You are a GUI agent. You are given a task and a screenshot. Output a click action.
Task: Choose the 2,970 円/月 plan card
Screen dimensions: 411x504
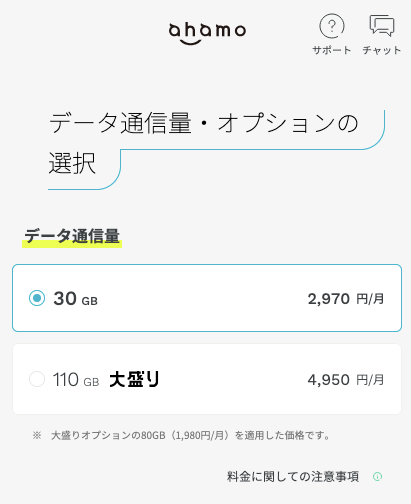[x=207, y=298]
